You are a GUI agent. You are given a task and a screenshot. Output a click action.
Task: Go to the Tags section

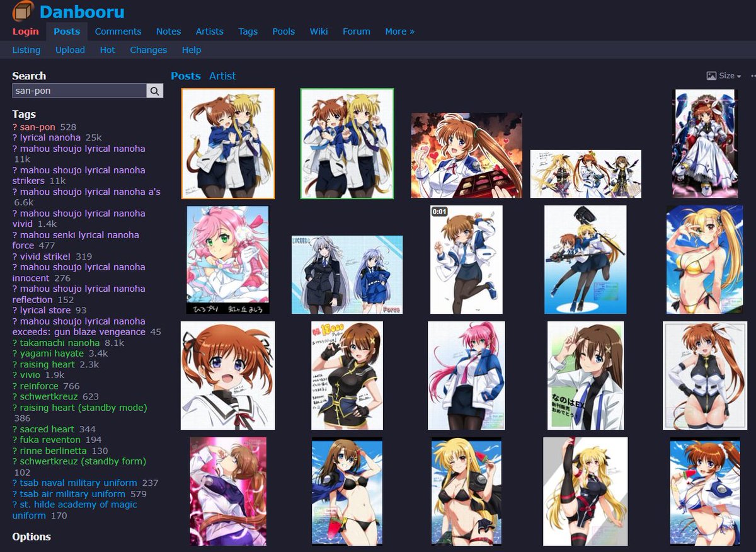coord(248,32)
